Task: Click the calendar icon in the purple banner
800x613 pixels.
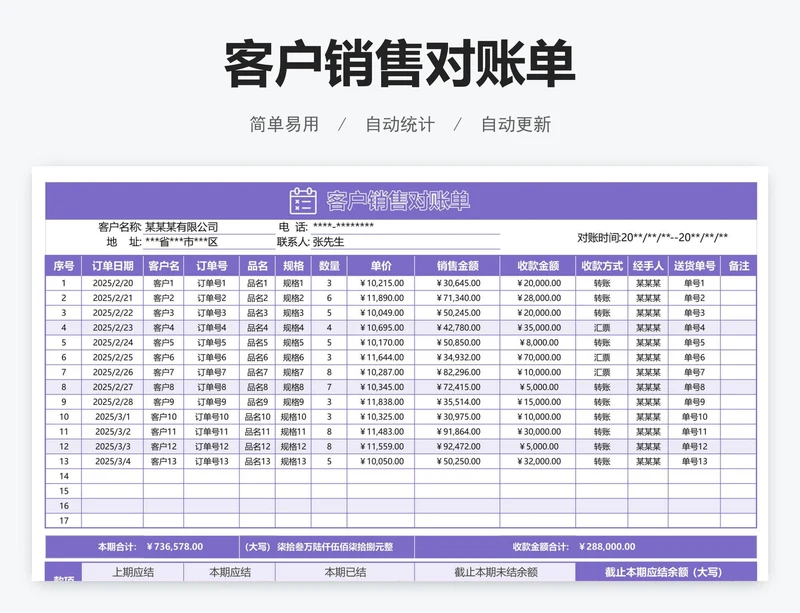Action: 303,201
